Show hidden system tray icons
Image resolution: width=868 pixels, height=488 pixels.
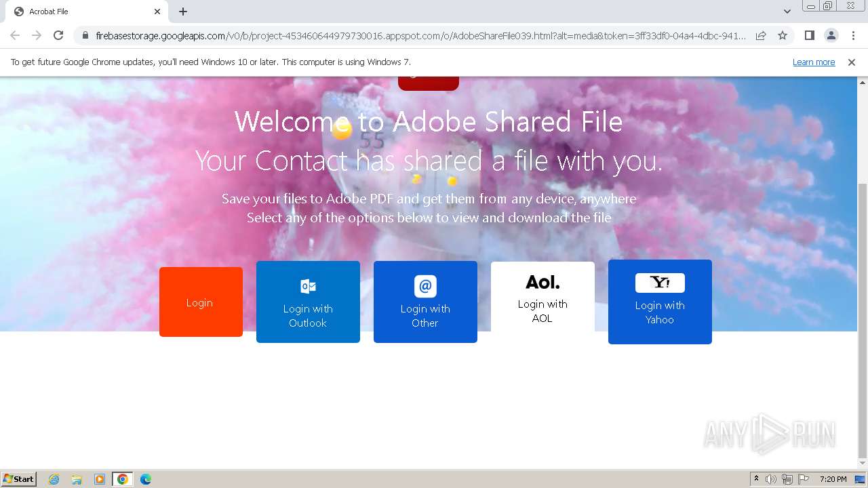[756, 479]
